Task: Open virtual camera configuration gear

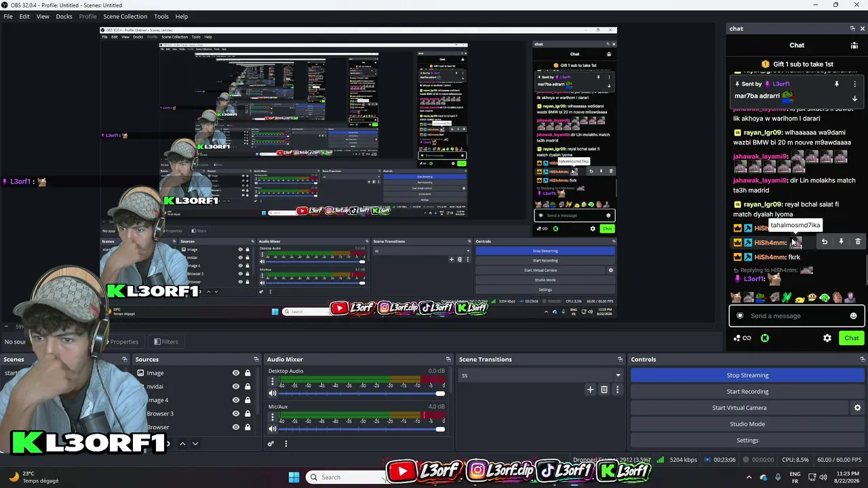Action: (857, 407)
